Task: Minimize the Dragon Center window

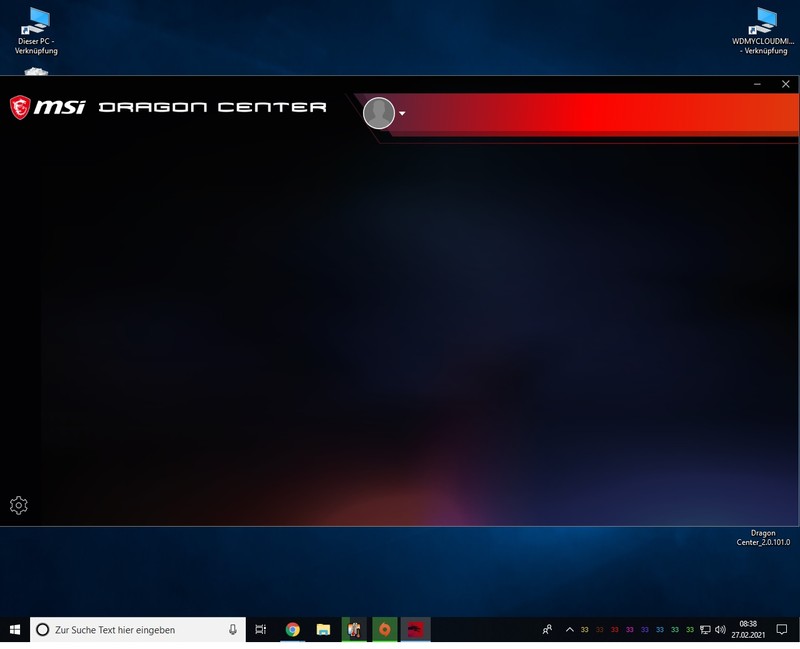Action: (x=757, y=85)
